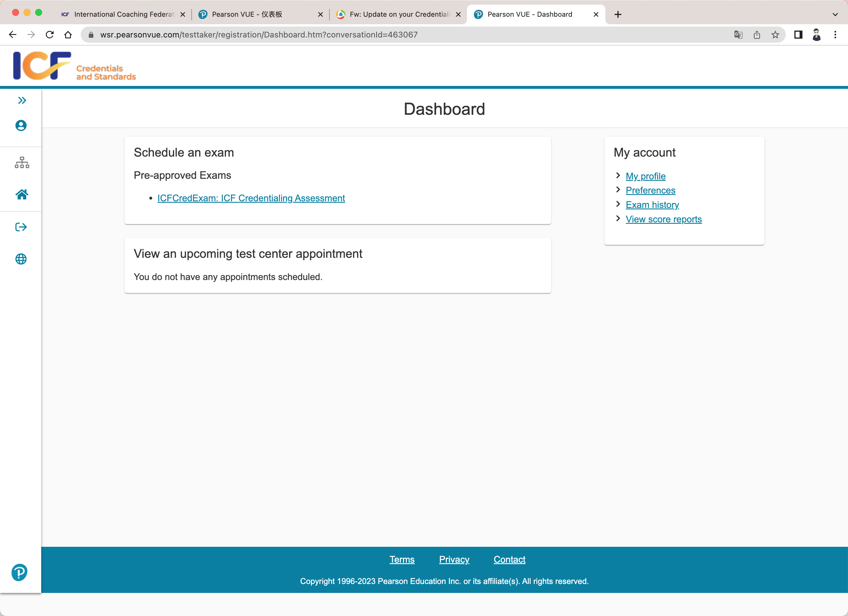Open the ICF Credentialing Assessment exam link
The width and height of the screenshot is (848, 616).
coord(251,198)
